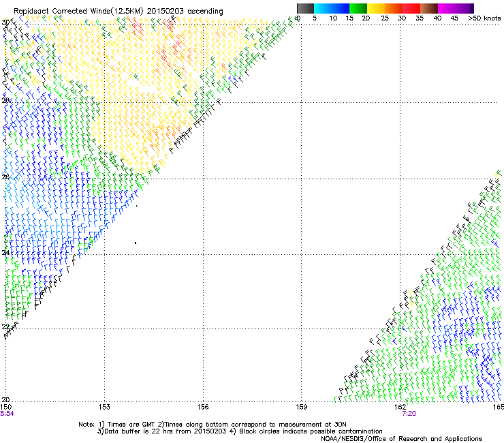The image size is (504, 443).
Task: Click the latitude label '22' on left axis
Action: pos(5,326)
